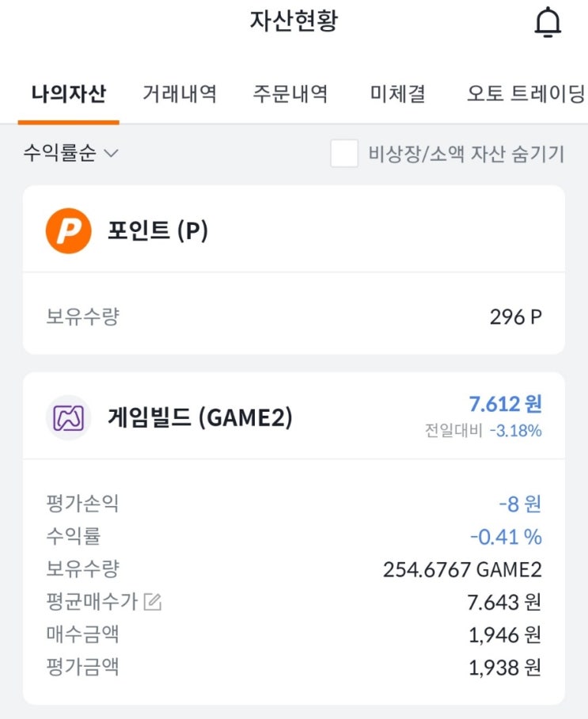
Task: Go to 오토 트레이딩 tab
Action: (x=525, y=93)
